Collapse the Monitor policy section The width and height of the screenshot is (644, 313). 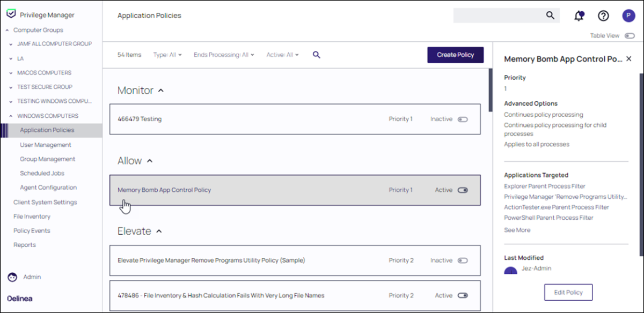161,91
